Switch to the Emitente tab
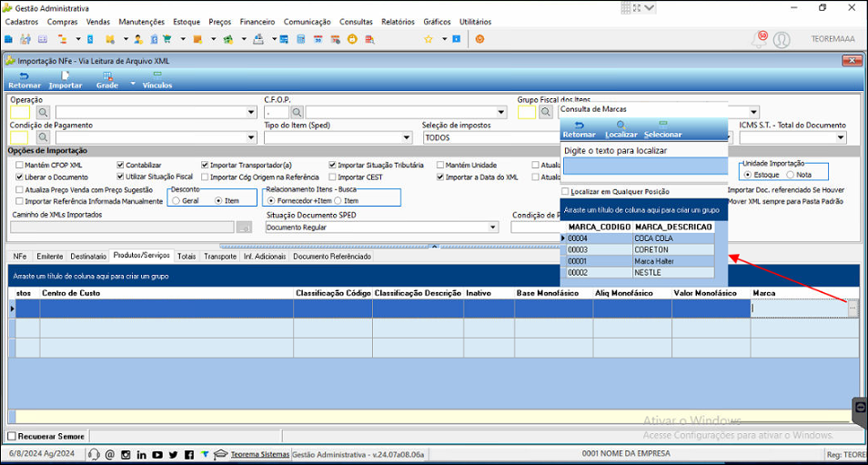 click(x=49, y=257)
